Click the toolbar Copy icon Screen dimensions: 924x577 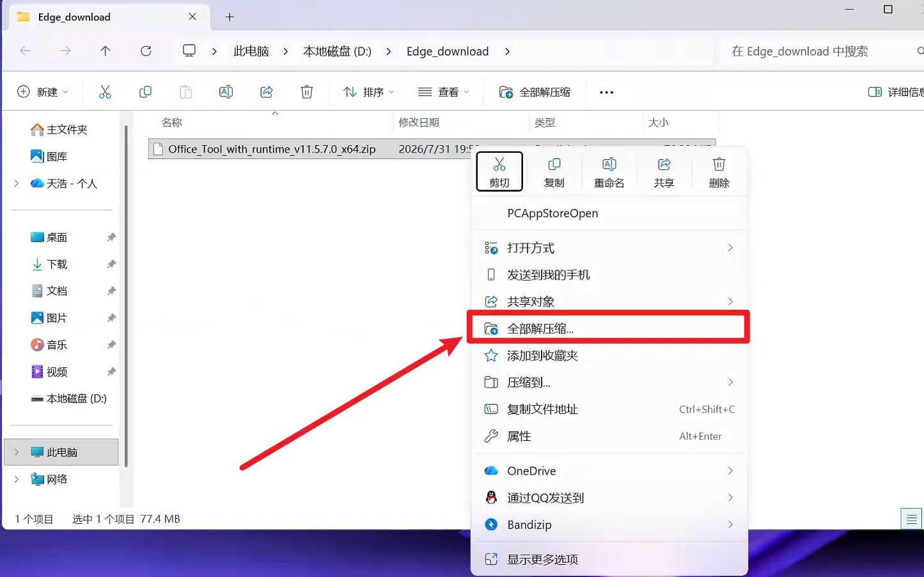pyautogui.click(x=145, y=92)
